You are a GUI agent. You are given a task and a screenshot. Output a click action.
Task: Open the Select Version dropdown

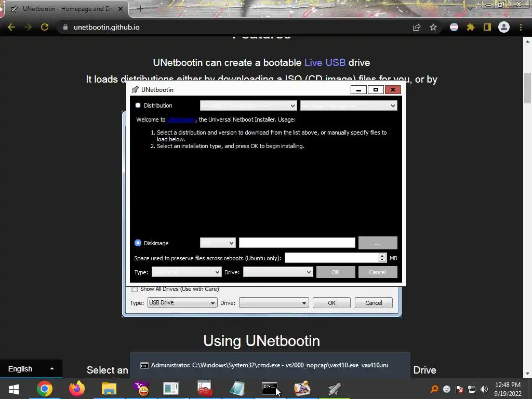pos(349,106)
